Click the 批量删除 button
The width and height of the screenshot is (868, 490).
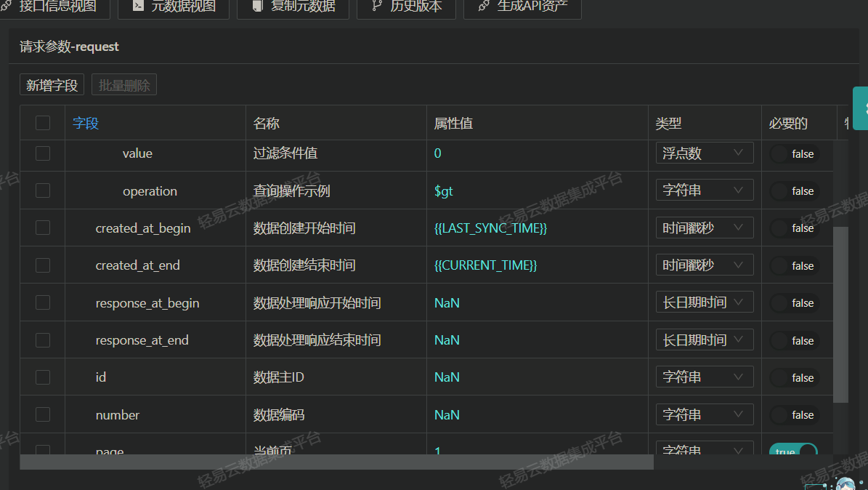point(124,85)
